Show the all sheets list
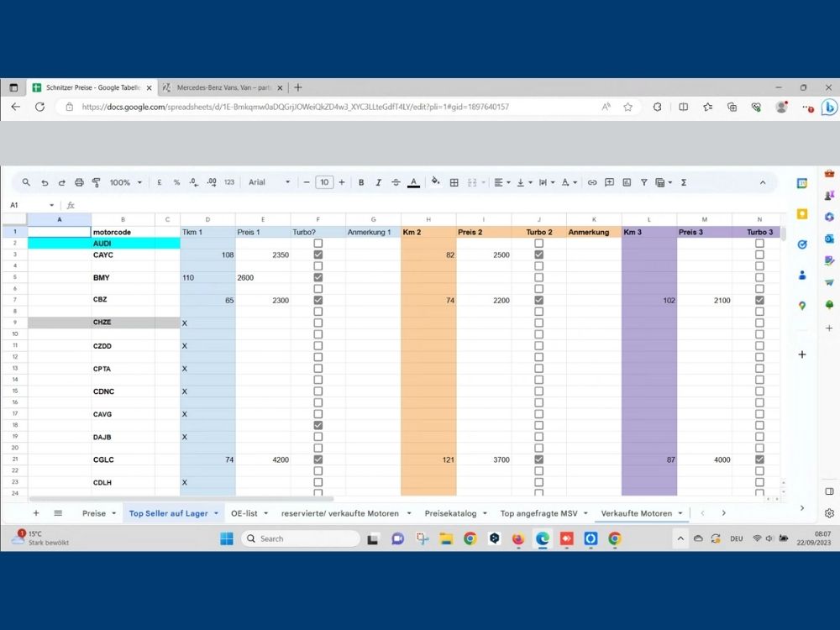Viewport: 840px width, 630px height. (58, 512)
